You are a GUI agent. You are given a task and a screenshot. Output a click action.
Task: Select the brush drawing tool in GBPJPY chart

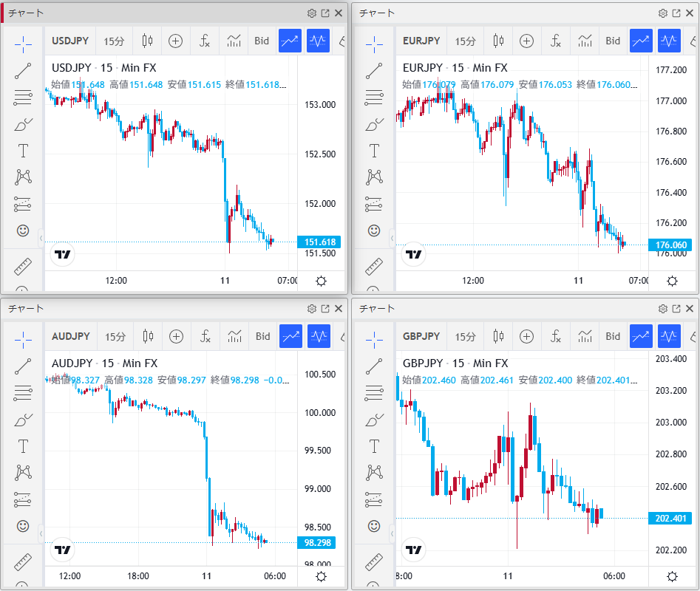[x=374, y=420]
